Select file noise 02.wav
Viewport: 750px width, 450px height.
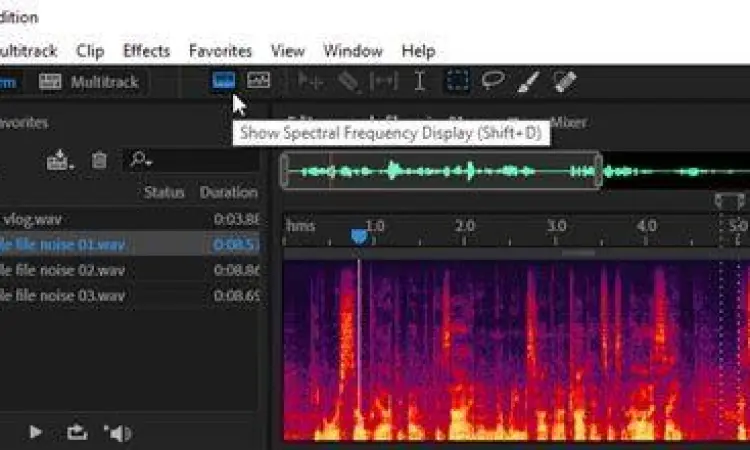[x=130, y=270]
